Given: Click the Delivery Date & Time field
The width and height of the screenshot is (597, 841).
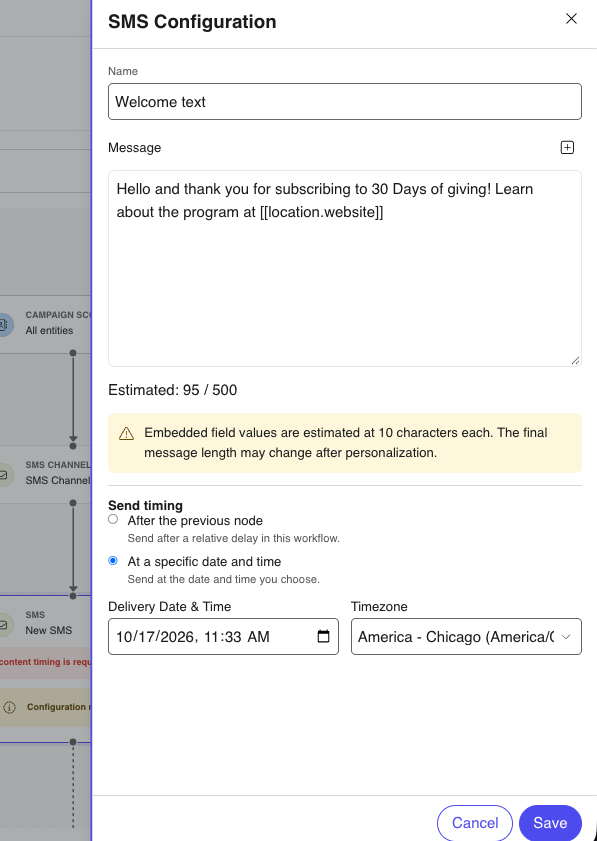Looking at the screenshot, I should [x=223, y=637].
